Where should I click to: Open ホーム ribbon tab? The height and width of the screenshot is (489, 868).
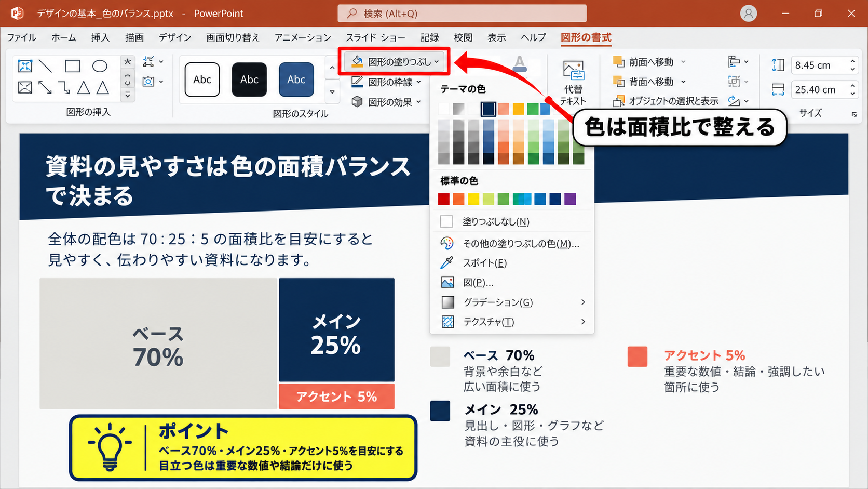coord(63,37)
